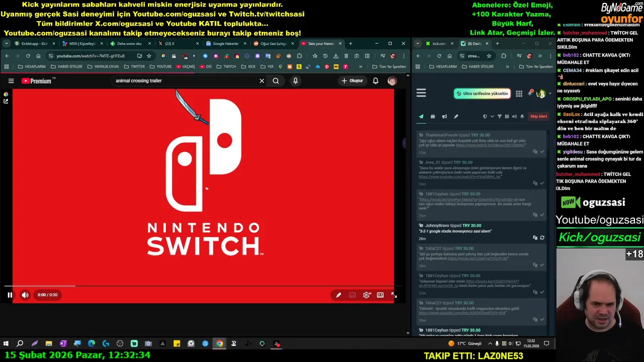The width and height of the screenshot is (644, 362).
Task: Seek on the YouTube video progress bar
Action: [203, 286]
